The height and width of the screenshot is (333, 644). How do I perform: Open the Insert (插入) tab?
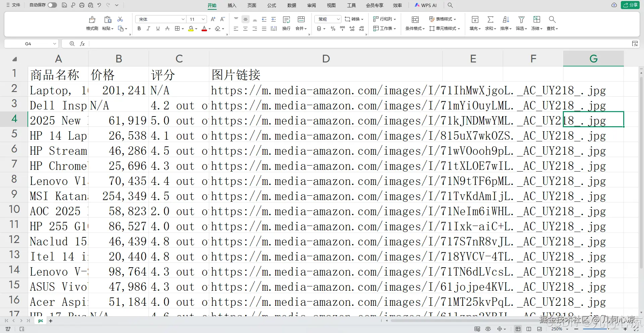[232, 5]
